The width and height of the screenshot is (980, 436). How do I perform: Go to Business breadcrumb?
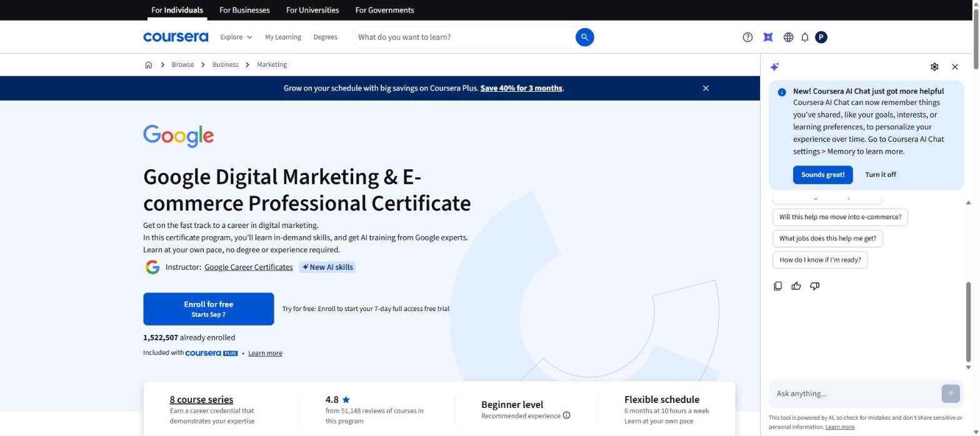coord(225,64)
